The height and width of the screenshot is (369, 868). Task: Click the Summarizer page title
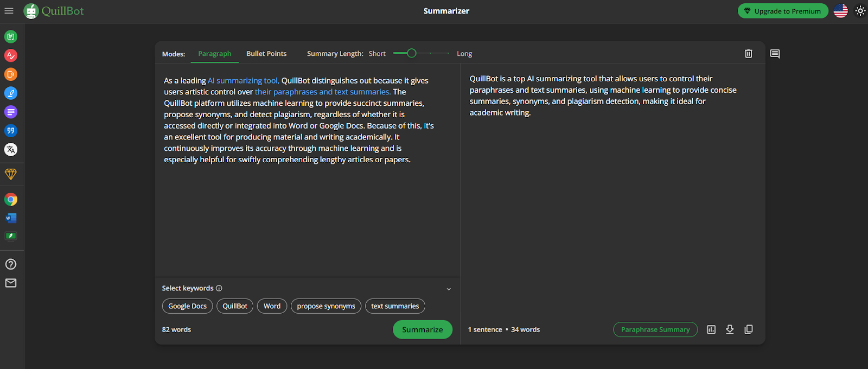446,11
